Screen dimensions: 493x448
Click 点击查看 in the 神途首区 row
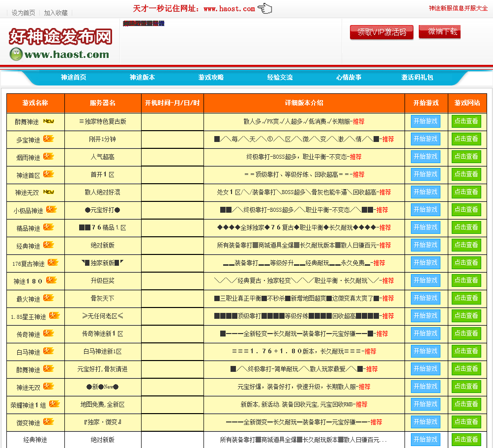[466, 174]
